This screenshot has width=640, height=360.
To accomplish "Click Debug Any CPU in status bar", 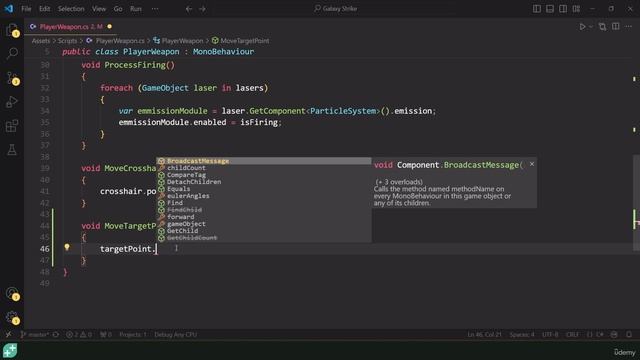I will (x=176, y=335).
